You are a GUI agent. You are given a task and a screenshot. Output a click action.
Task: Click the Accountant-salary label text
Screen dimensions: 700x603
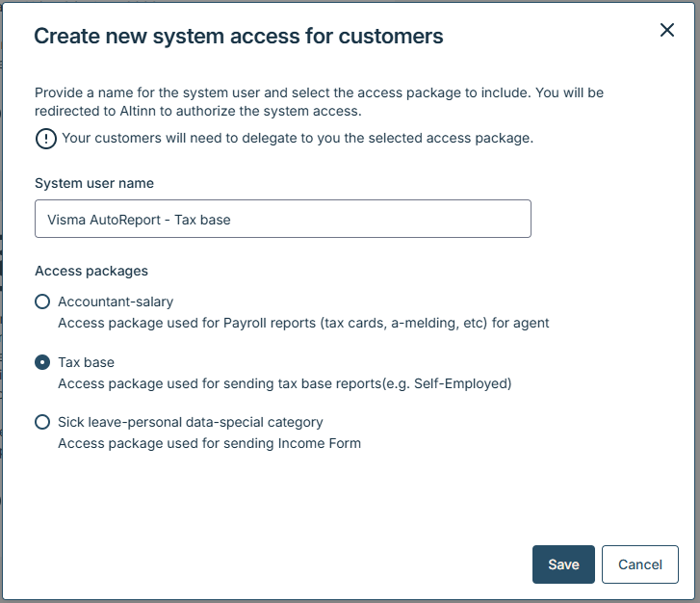coord(116,301)
